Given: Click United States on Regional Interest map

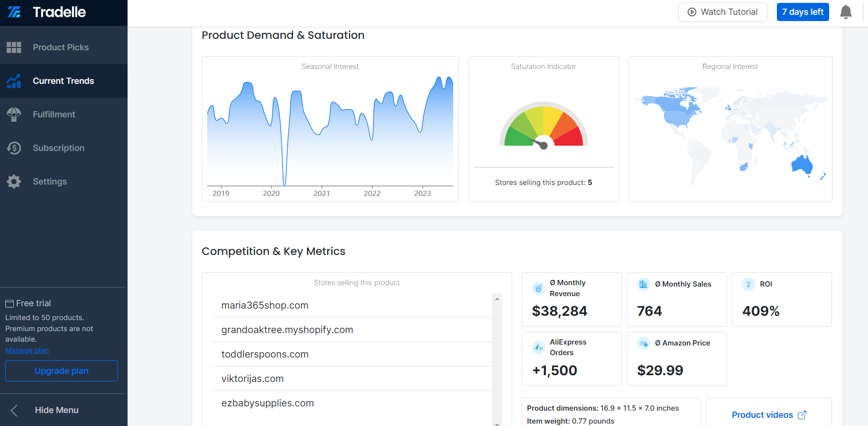Looking at the screenshot, I should (677, 118).
